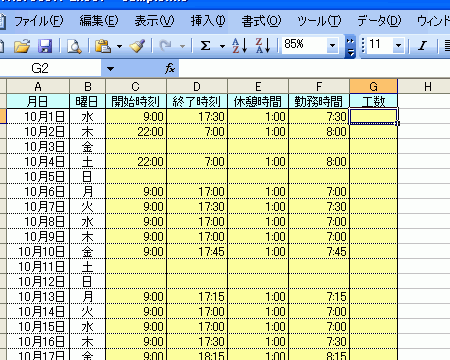Open the データ(D) menu
The width and height of the screenshot is (450, 360).
[x=379, y=21]
